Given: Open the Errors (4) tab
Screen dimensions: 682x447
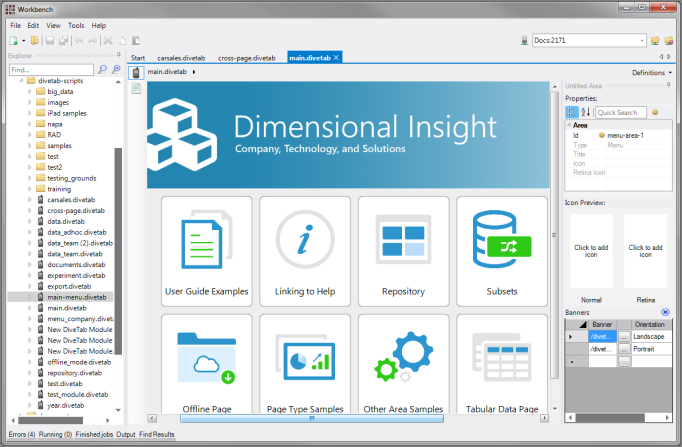Looking at the screenshot, I should point(22,434).
